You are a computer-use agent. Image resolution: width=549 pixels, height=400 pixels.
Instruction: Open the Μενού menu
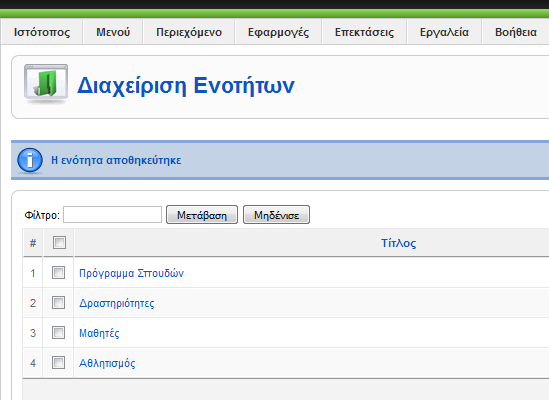coord(113,32)
